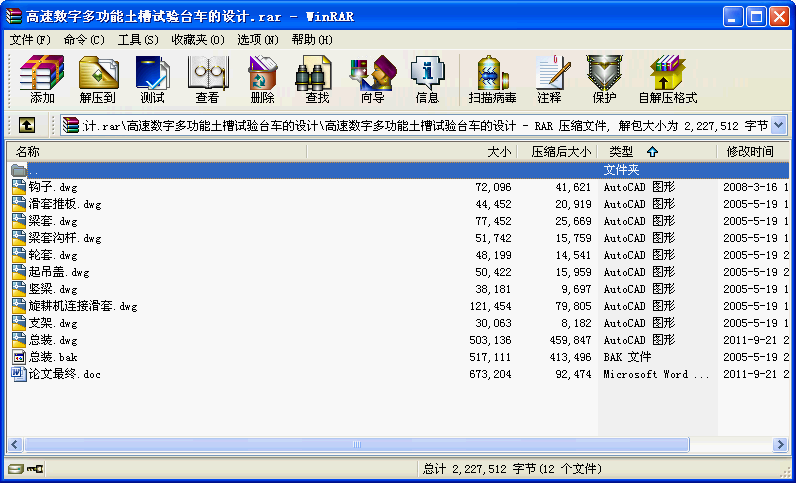The image size is (796, 483).
Task: Sort by the 修改时间 column header
Action: click(753, 151)
